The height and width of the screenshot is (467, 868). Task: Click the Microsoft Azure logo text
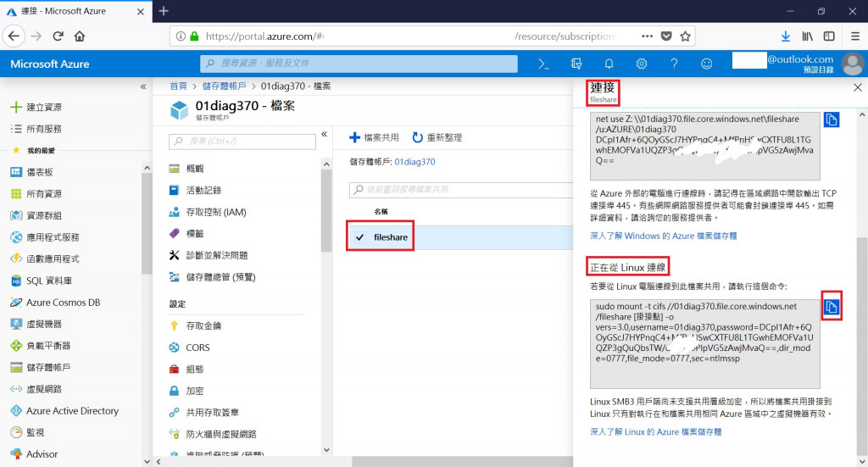pyautogui.click(x=50, y=64)
